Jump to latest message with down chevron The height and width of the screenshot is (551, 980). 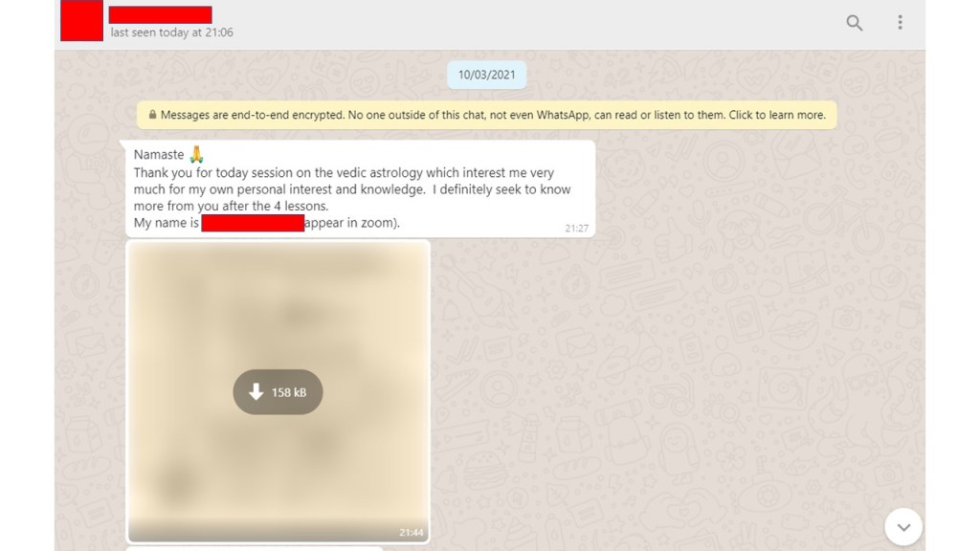click(x=902, y=526)
